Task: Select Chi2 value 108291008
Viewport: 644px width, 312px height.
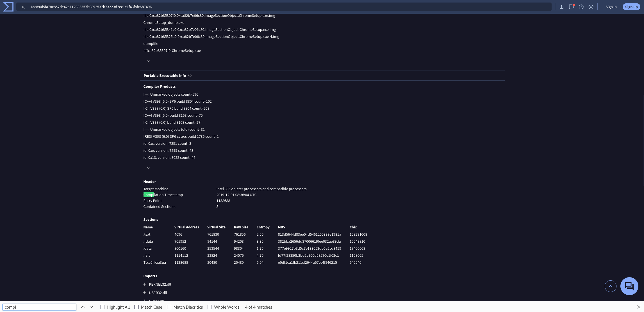Action: pyautogui.click(x=358, y=234)
